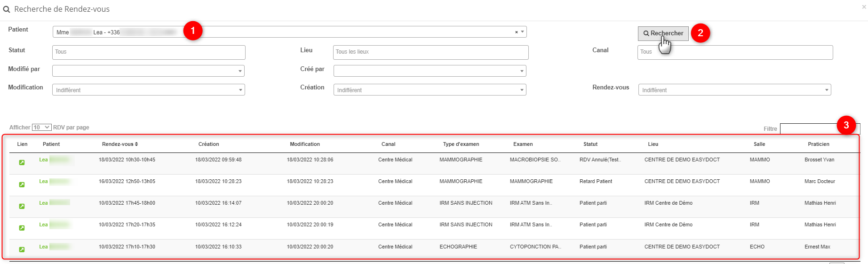
Task: Expand the Modifié par dropdown
Action: point(148,71)
